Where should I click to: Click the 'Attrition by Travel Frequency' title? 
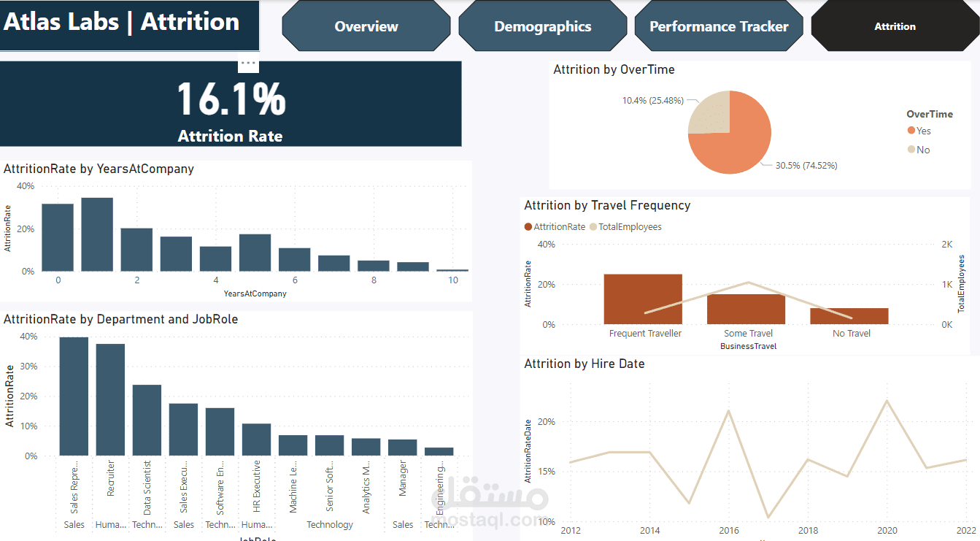[x=607, y=206]
